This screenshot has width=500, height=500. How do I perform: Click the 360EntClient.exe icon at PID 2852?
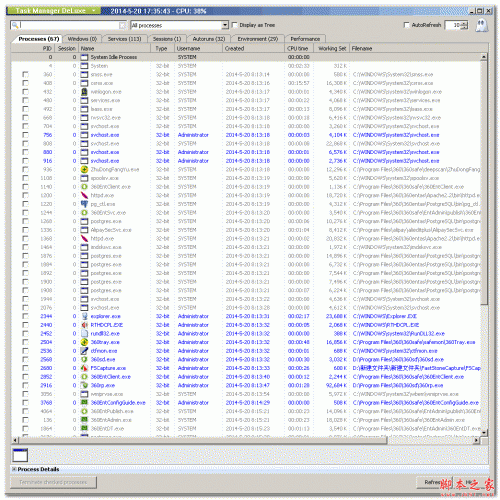coord(85,377)
